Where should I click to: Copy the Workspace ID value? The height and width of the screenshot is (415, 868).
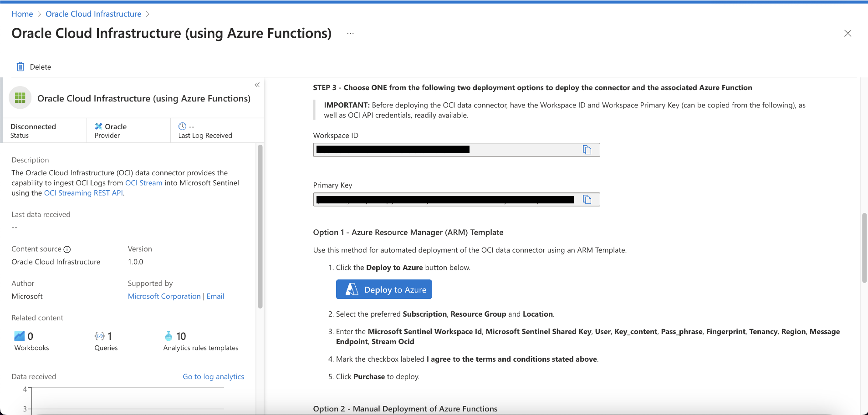[x=587, y=150]
